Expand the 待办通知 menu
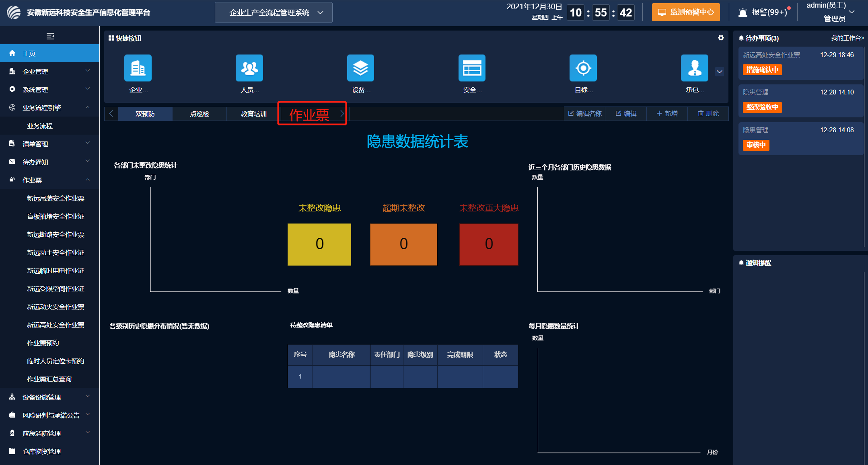 tap(87, 161)
